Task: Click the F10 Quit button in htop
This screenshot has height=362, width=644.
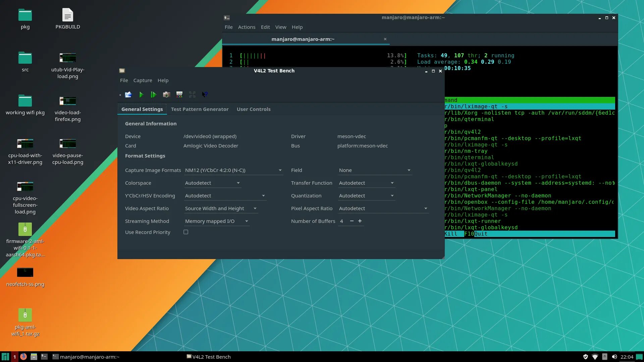Action: [x=476, y=234]
